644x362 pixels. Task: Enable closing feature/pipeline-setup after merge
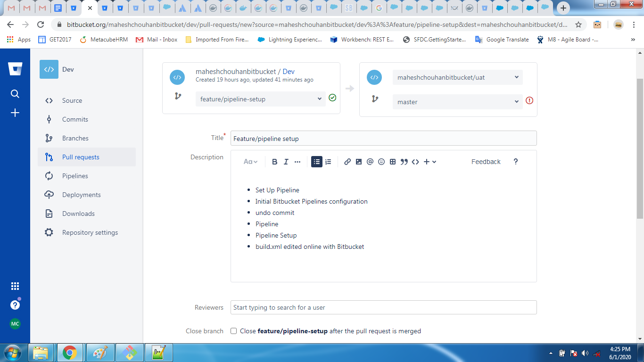tap(233, 331)
